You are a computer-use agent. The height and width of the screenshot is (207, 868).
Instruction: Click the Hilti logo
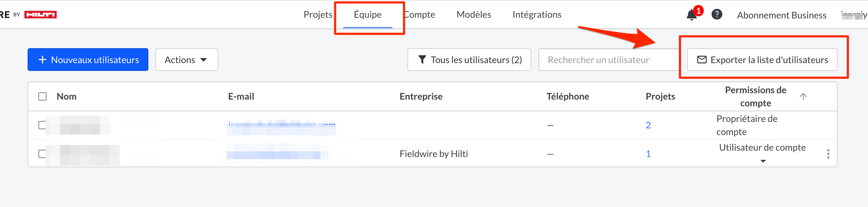pyautogui.click(x=40, y=15)
